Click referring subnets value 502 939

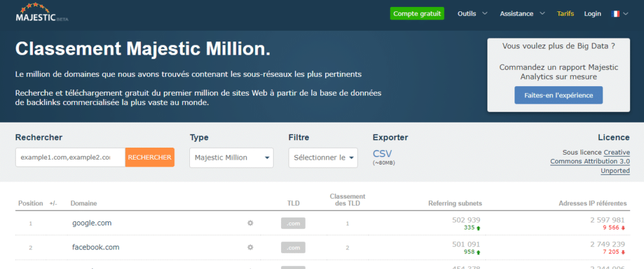click(466, 220)
